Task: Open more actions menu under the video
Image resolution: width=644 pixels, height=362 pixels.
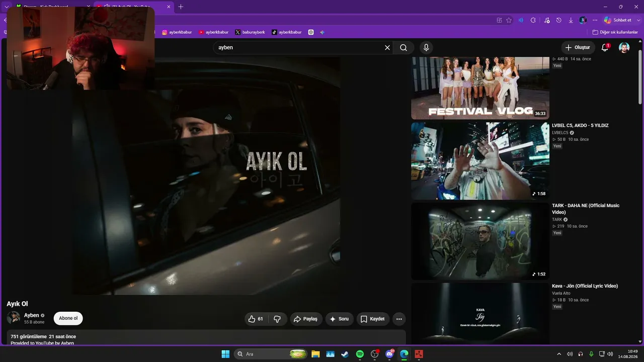Action: coord(399,319)
